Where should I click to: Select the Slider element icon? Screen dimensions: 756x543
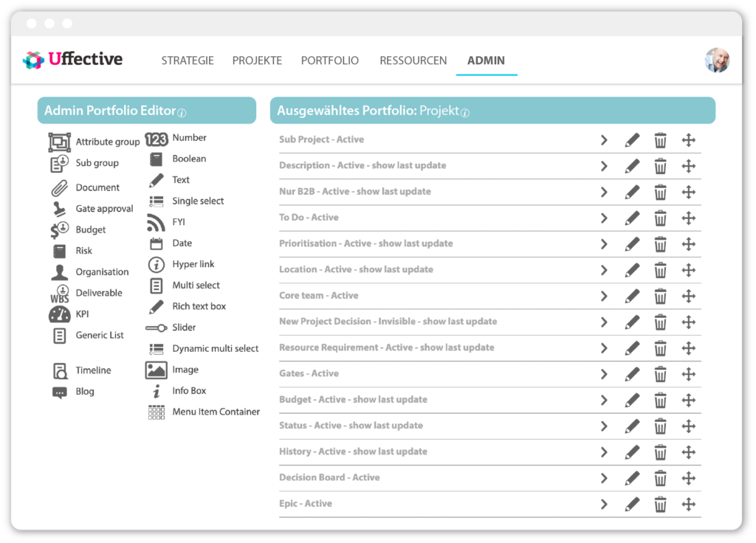click(157, 328)
